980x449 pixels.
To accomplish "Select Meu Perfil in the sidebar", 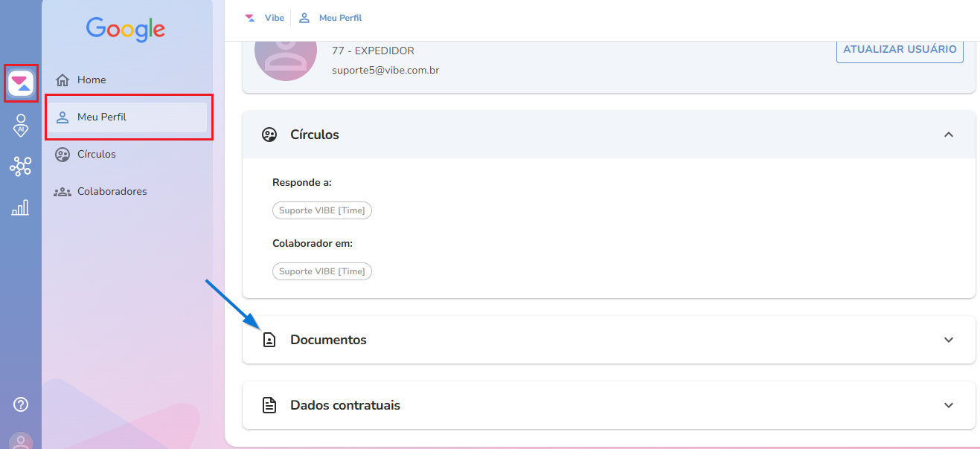I will (126, 117).
